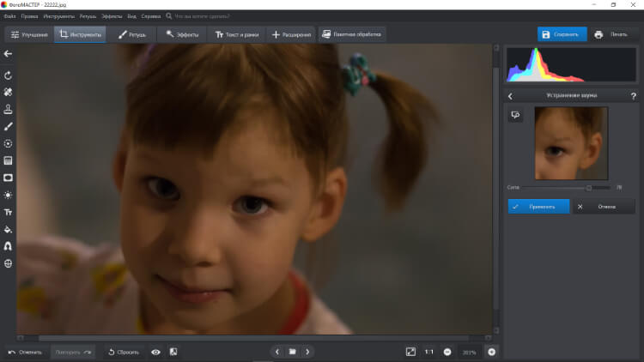Toggle the eye preview of original
The height and width of the screenshot is (362, 644).
tap(155, 352)
